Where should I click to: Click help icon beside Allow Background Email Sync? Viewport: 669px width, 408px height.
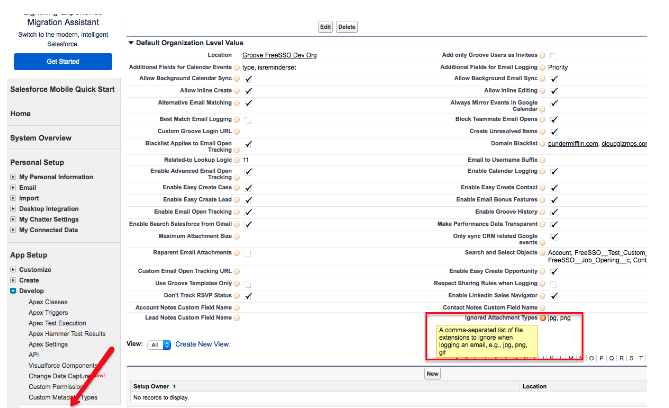pos(542,79)
